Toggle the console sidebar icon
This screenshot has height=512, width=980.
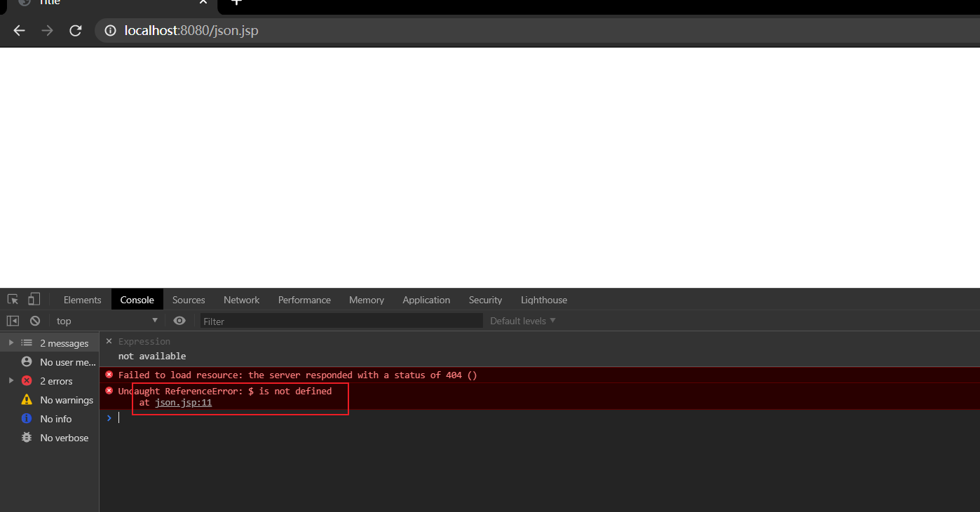coord(13,321)
